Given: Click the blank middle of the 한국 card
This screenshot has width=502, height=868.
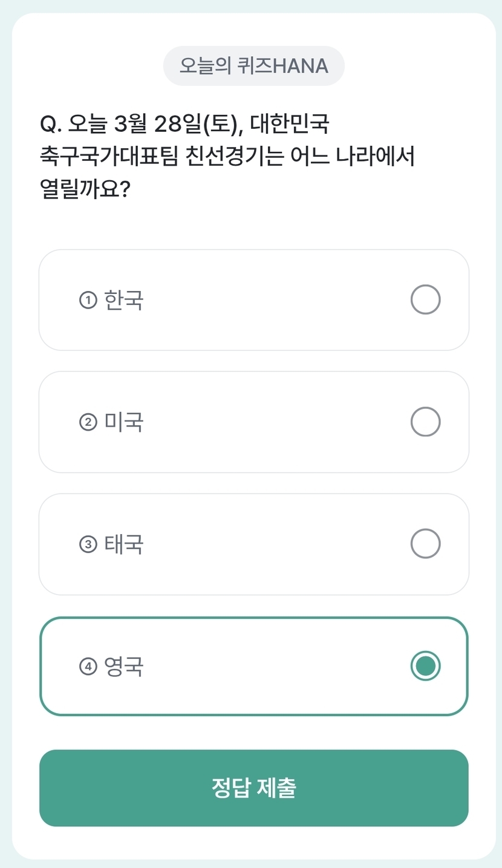Looking at the screenshot, I should 272,300.
